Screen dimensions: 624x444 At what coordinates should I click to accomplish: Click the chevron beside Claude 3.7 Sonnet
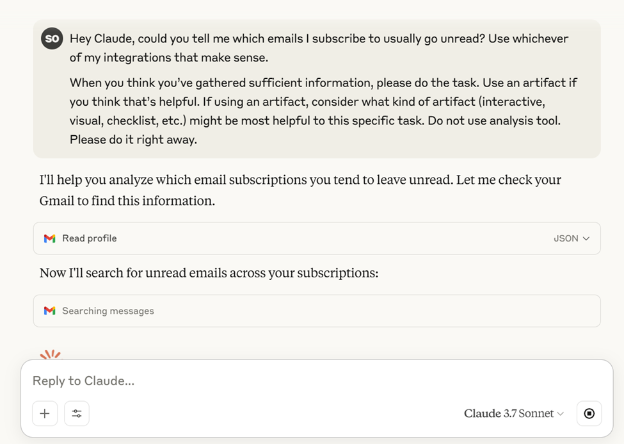point(560,413)
